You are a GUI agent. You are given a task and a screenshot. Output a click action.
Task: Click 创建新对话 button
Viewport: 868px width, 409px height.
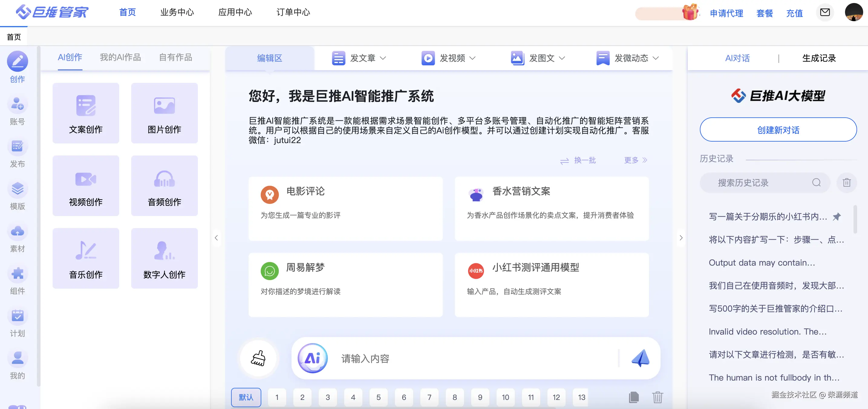[778, 130]
